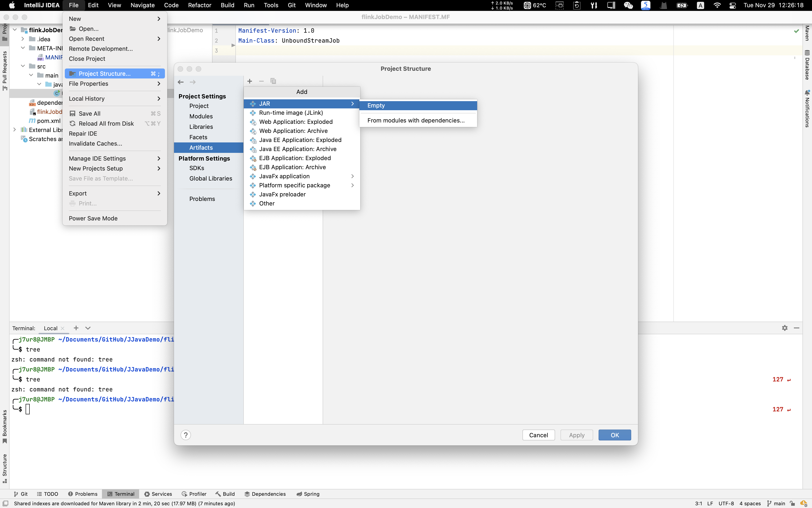Open the Dependencies tool window
812x508 pixels.
(x=265, y=494)
